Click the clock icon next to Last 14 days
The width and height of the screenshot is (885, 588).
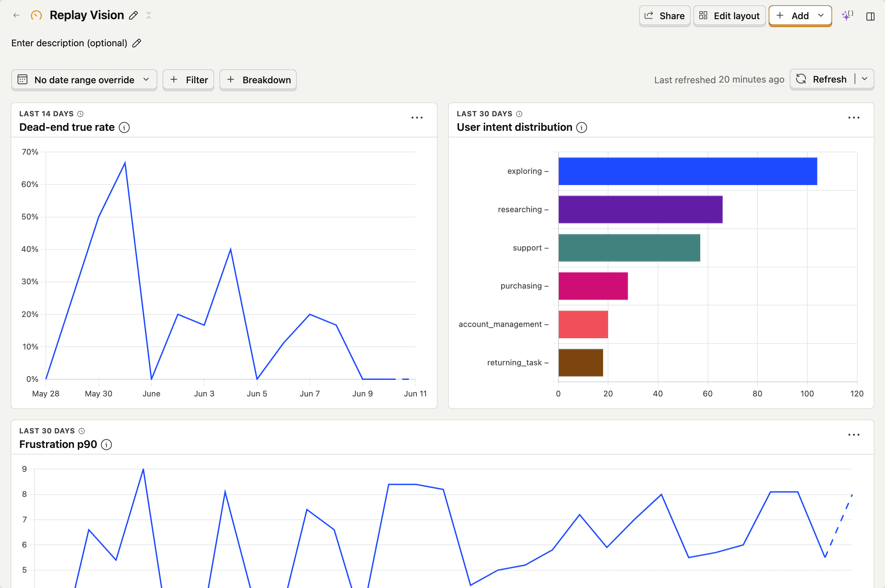click(x=80, y=114)
